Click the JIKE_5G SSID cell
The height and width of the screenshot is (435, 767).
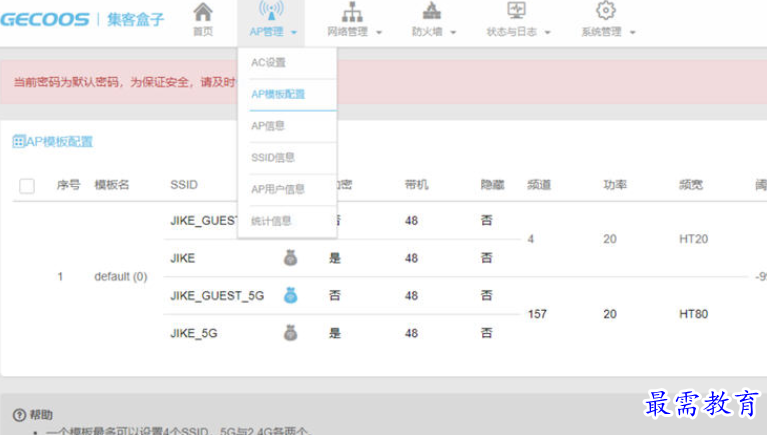pyautogui.click(x=194, y=333)
